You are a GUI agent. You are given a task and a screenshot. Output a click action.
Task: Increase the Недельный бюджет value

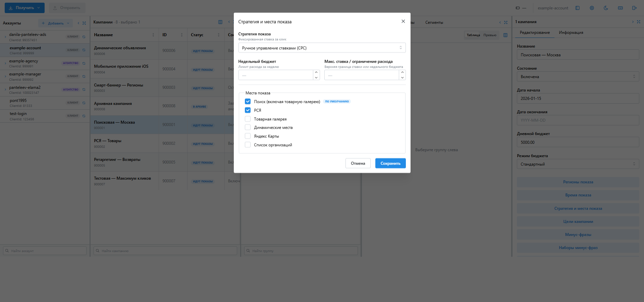(x=316, y=72)
